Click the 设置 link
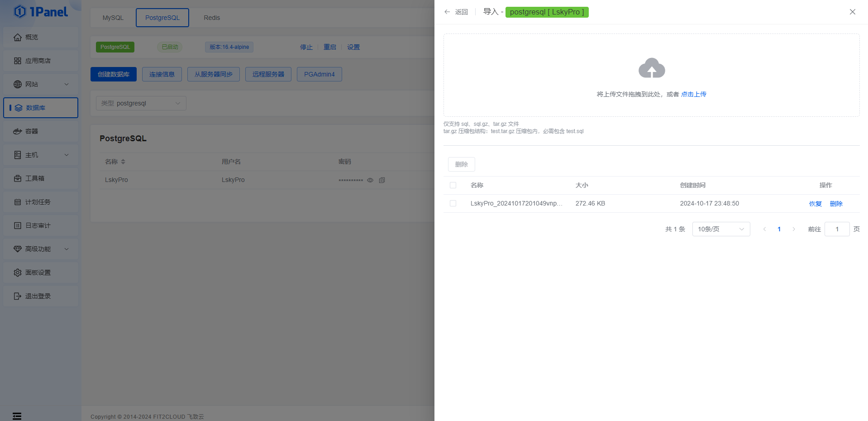The height and width of the screenshot is (421, 868). [x=353, y=47]
